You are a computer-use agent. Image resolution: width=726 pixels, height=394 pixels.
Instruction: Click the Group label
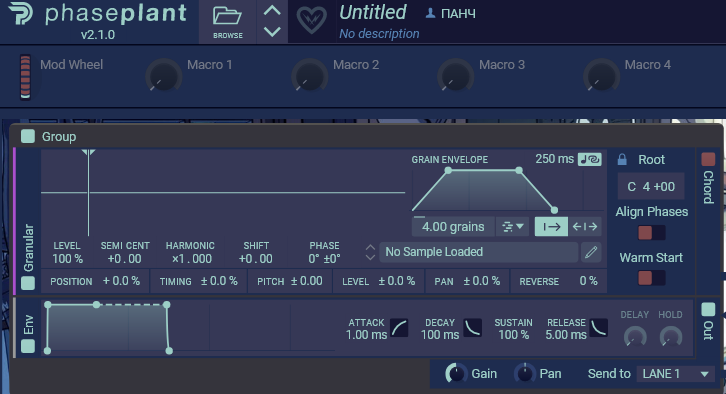click(x=59, y=137)
